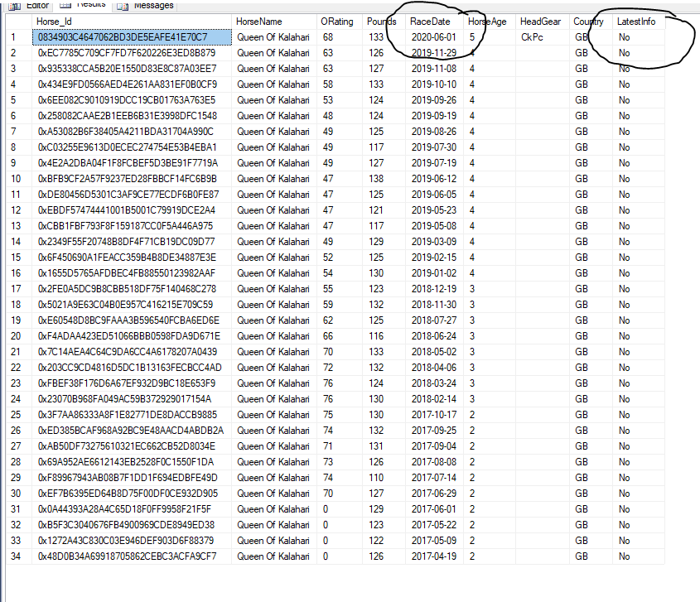Click Horse_Id 0xEF7B6395ED64B8D75F00DF0CE932D905
Viewport: 700px width, 602px height.
[x=132, y=494]
